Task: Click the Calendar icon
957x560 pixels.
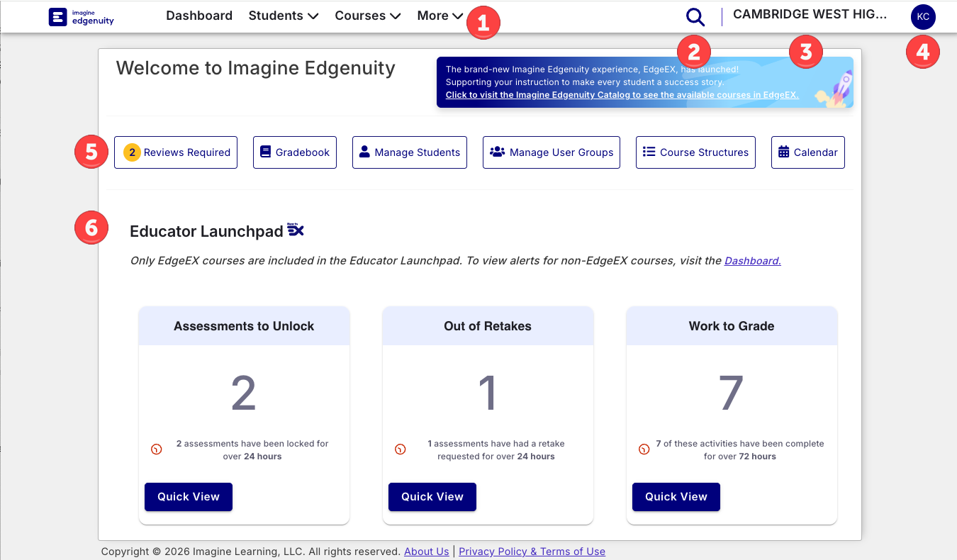Action: click(783, 152)
